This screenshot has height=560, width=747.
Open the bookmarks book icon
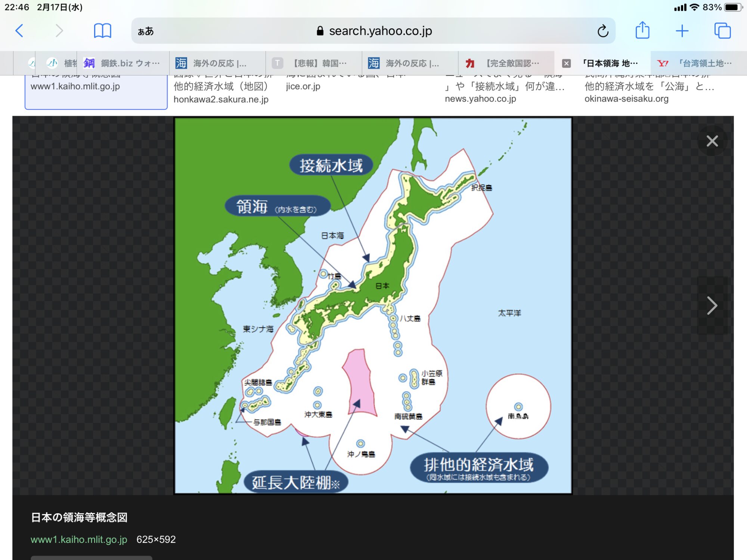(102, 31)
